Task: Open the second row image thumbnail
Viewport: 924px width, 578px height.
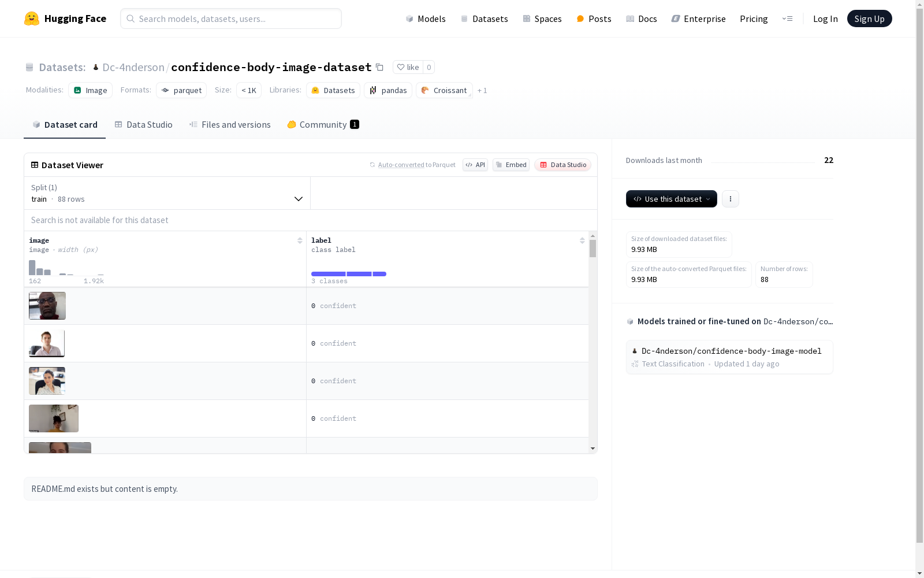Action: [x=47, y=343]
